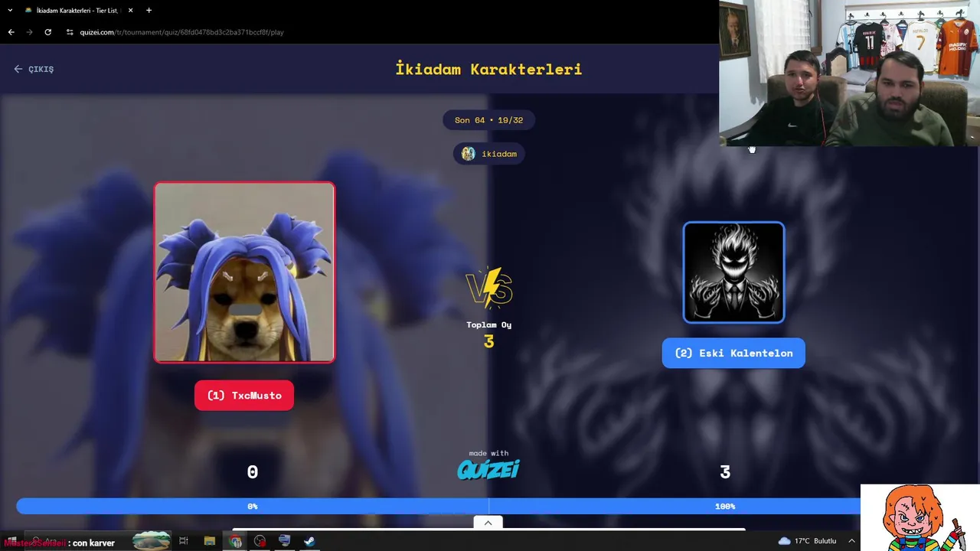Click the webcam overlay video
Image resolution: width=980 pixels, height=551 pixels.
pyautogui.click(x=849, y=73)
